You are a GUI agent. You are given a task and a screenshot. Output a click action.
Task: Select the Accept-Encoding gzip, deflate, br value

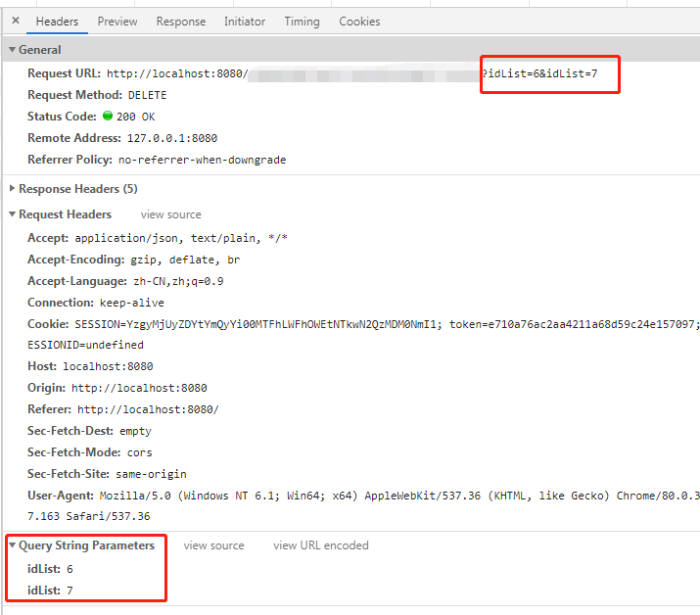185,260
